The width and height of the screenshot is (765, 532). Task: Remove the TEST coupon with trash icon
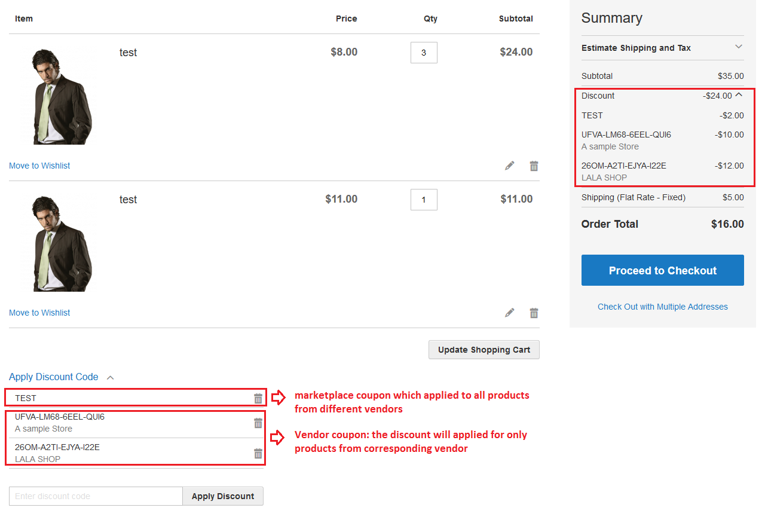click(x=258, y=398)
